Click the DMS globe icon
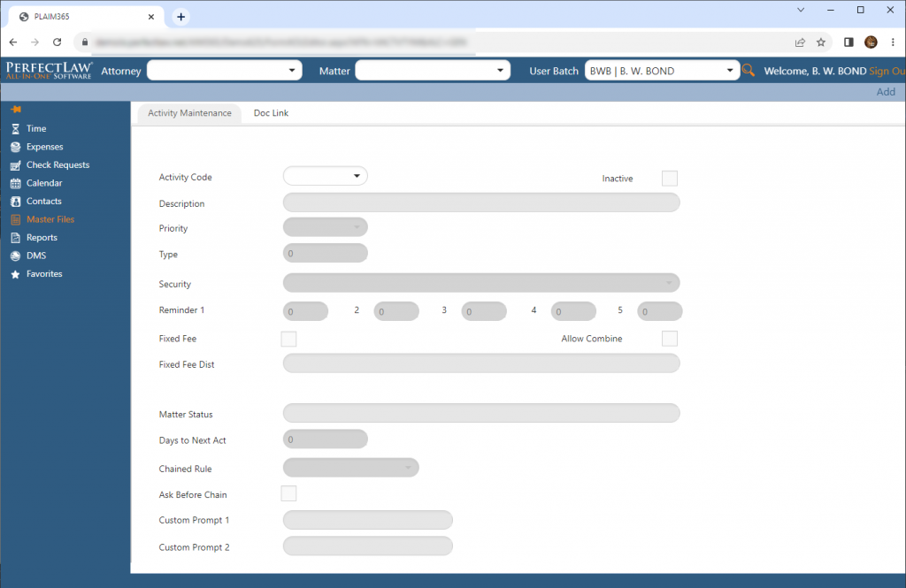906x588 pixels. tap(16, 256)
